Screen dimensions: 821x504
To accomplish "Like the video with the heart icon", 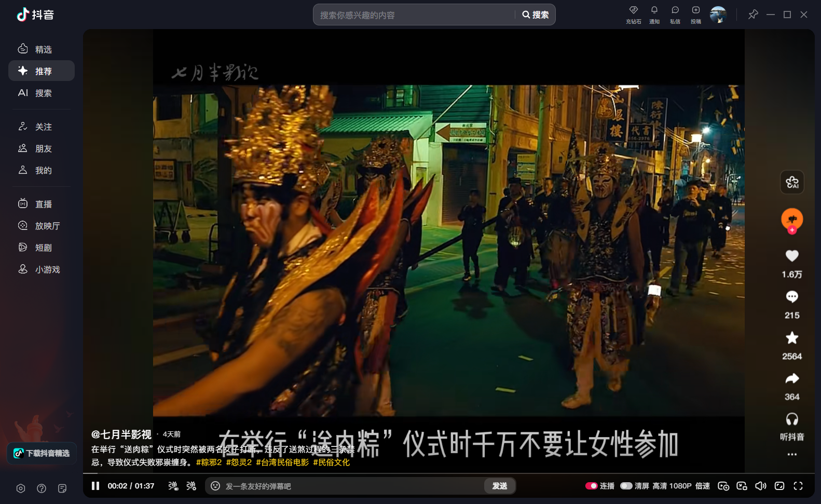I will pyautogui.click(x=791, y=256).
